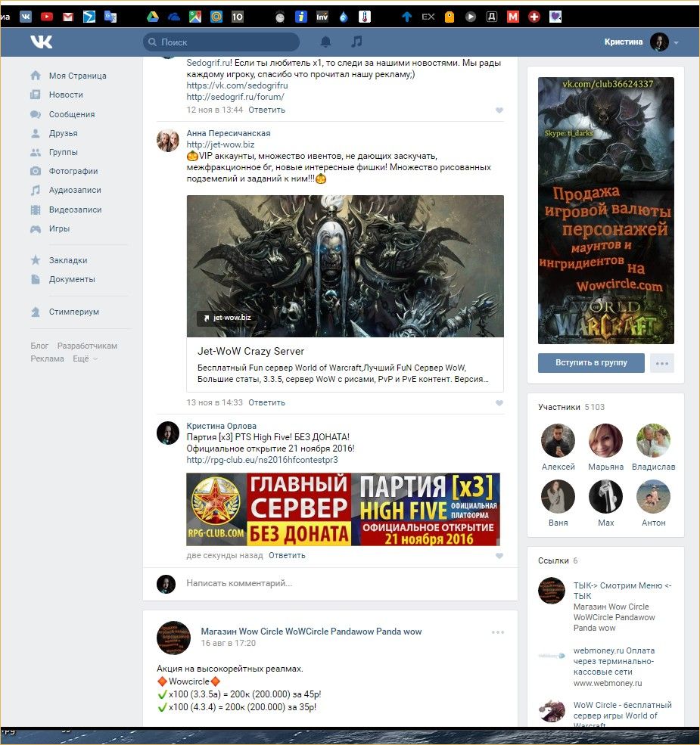Open member Алексей's avatar

(558, 441)
